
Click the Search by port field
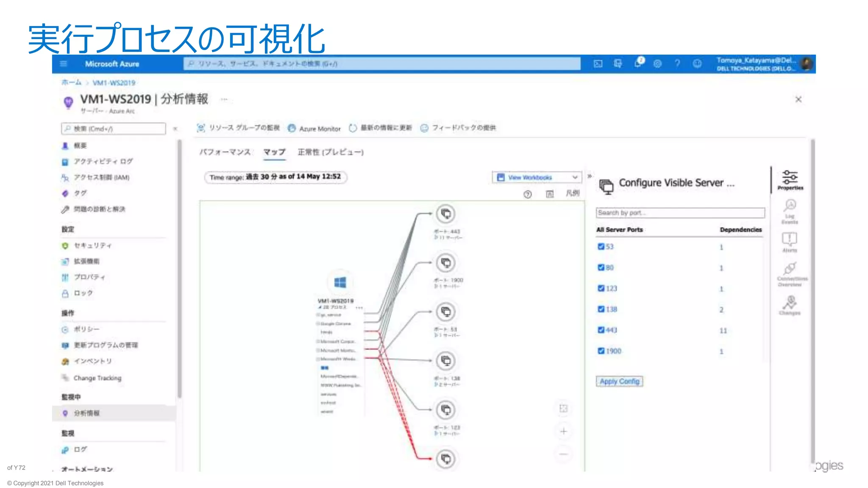[680, 213]
